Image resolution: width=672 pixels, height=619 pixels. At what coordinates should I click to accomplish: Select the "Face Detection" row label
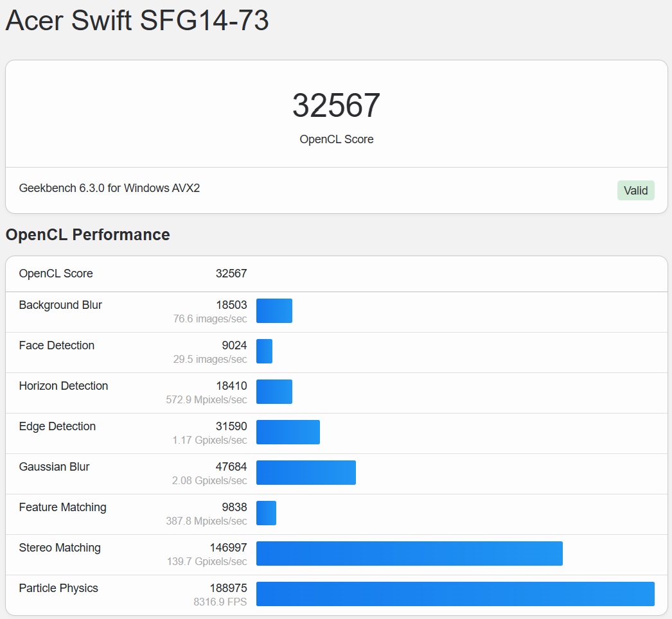coord(57,345)
